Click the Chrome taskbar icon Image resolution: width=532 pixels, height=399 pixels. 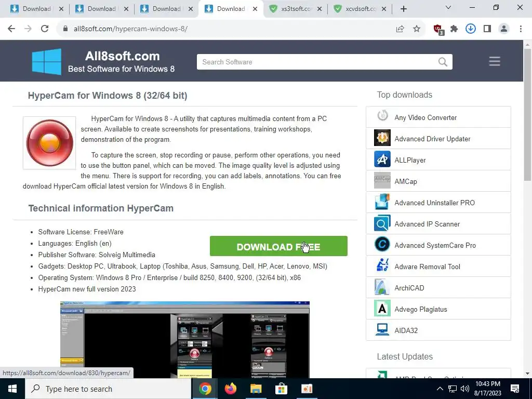(205, 389)
